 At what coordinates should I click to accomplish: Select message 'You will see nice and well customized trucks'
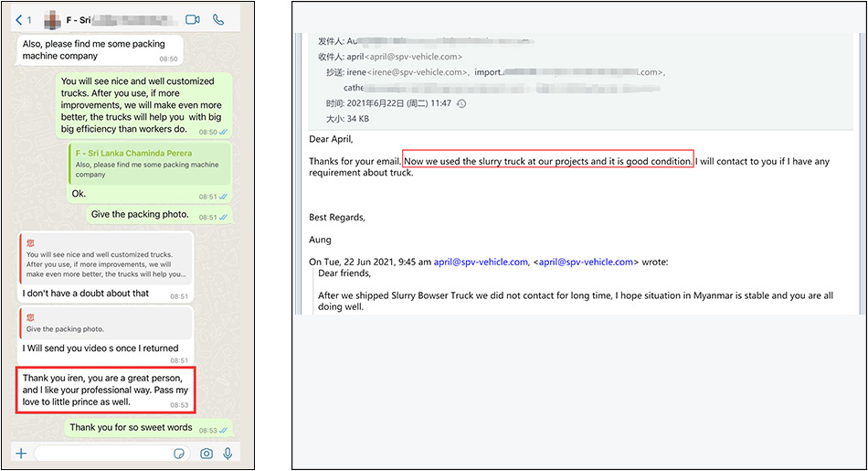pyautogui.click(x=144, y=105)
